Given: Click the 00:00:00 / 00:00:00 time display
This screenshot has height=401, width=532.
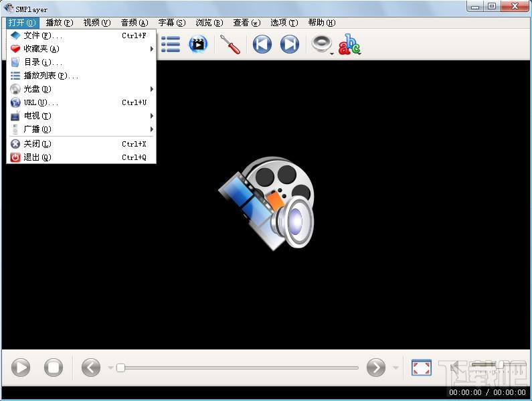Looking at the screenshot, I should pos(487,392).
